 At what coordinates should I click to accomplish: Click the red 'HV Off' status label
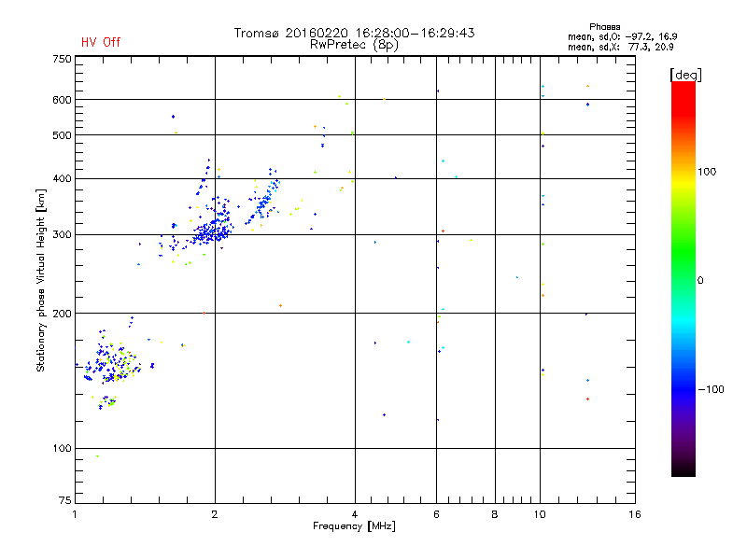coord(101,42)
